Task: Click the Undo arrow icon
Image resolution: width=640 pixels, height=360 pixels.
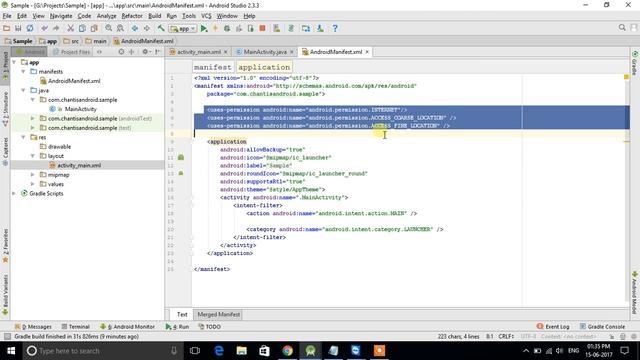Action: (x=44, y=28)
